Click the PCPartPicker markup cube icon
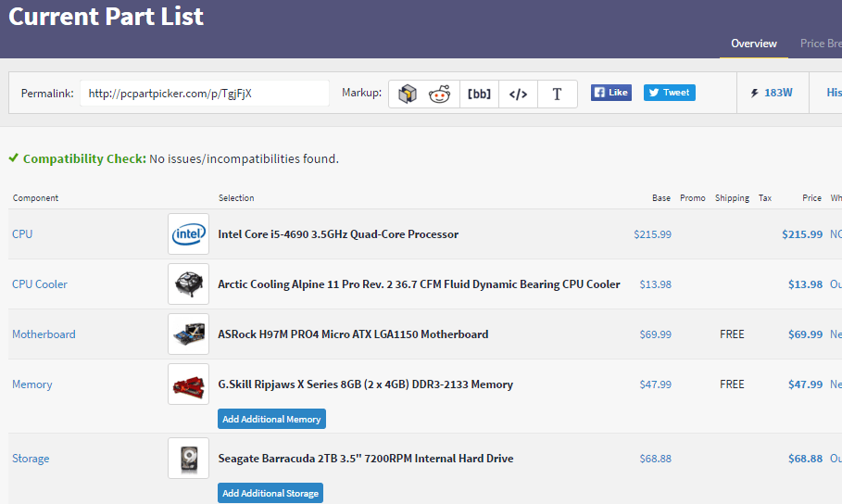Screen dimensions: 842x504 pos(408,94)
